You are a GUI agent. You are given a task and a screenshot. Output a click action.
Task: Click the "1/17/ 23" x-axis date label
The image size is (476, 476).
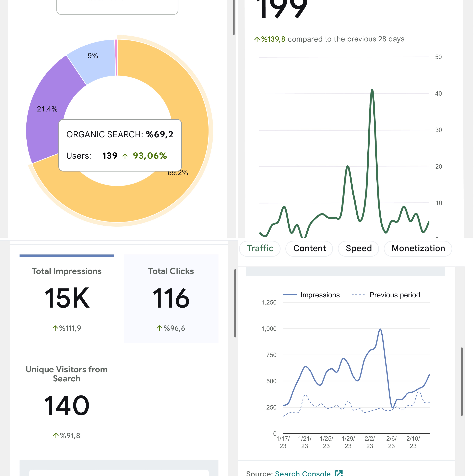283,442
